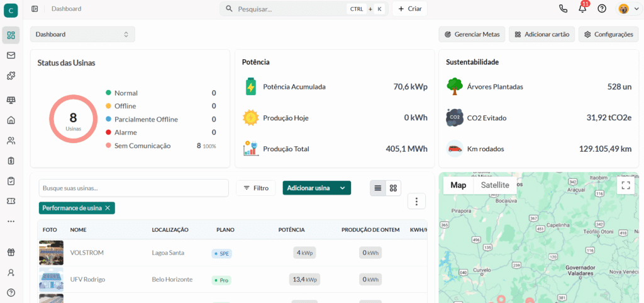Click the Lagoa Santa location cell

[169, 253]
